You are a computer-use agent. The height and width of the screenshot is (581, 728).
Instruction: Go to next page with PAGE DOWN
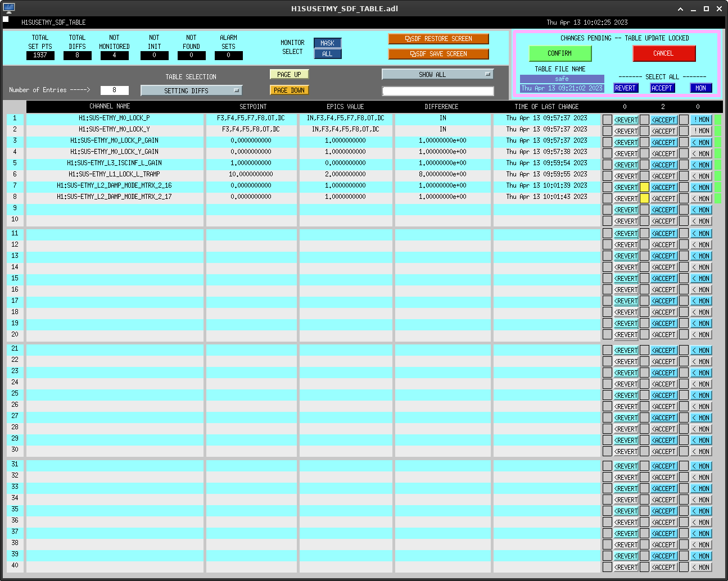[x=289, y=90]
